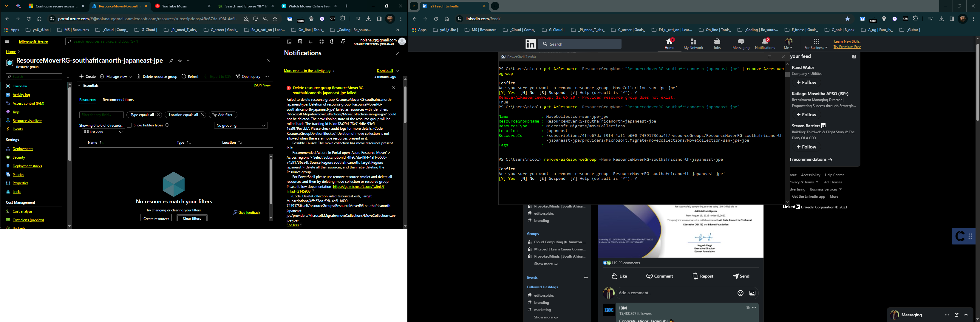Open LinkedIn Jobs icon

point(717,44)
